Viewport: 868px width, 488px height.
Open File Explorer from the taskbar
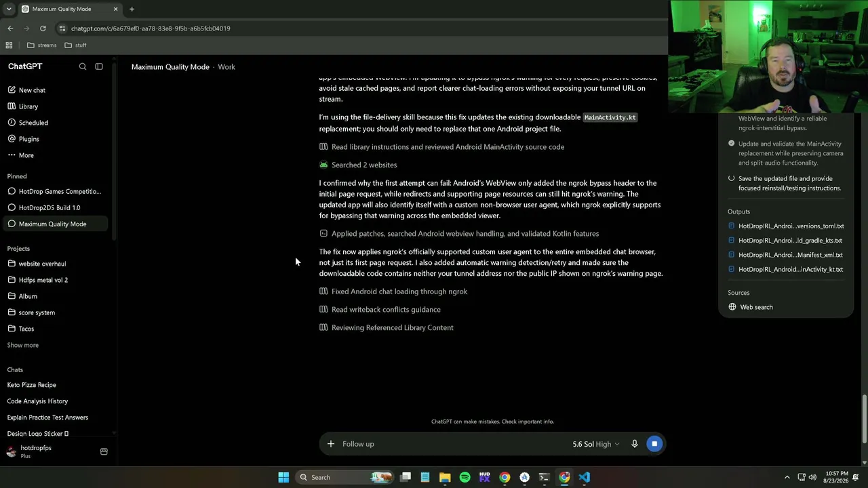pos(445,477)
